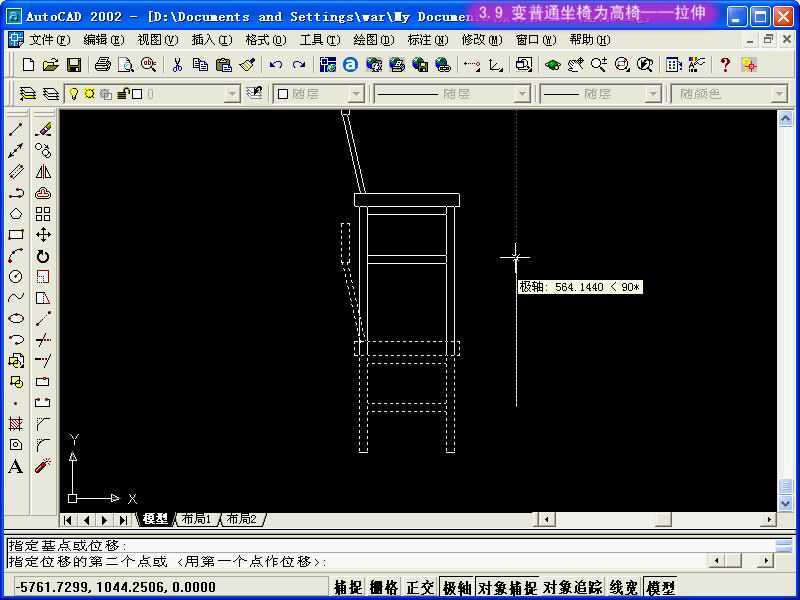Select the Explode tool
This screenshot has height=600, width=800.
pyautogui.click(x=43, y=466)
